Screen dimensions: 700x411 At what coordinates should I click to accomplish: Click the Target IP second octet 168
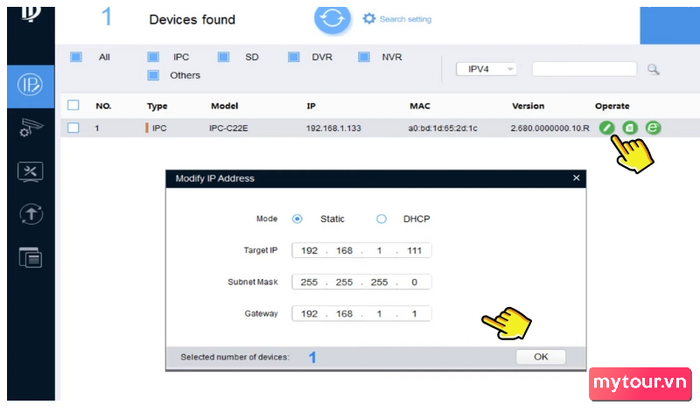(344, 251)
